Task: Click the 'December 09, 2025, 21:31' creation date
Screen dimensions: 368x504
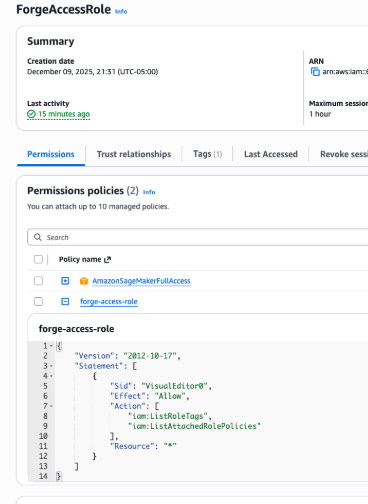Action: (x=93, y=72)
